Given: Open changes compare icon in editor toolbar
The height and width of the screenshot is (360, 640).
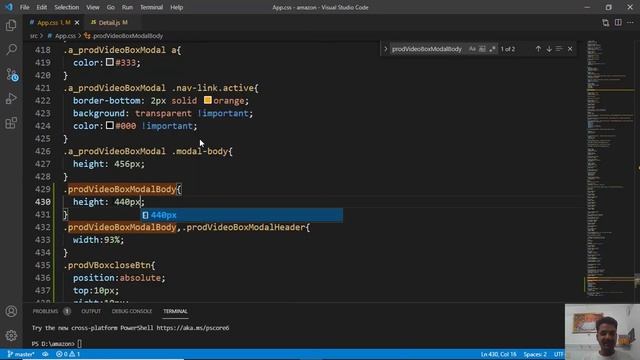Looking at the screenshot, I should (x=606, y=23).
